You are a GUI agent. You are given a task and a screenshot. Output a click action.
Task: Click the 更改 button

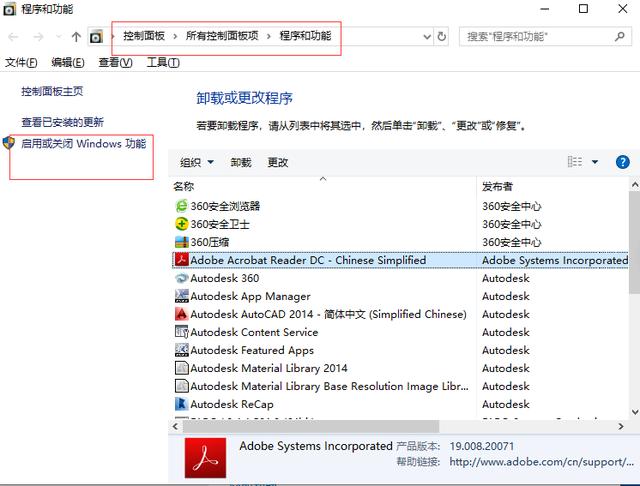coord(278,162)
